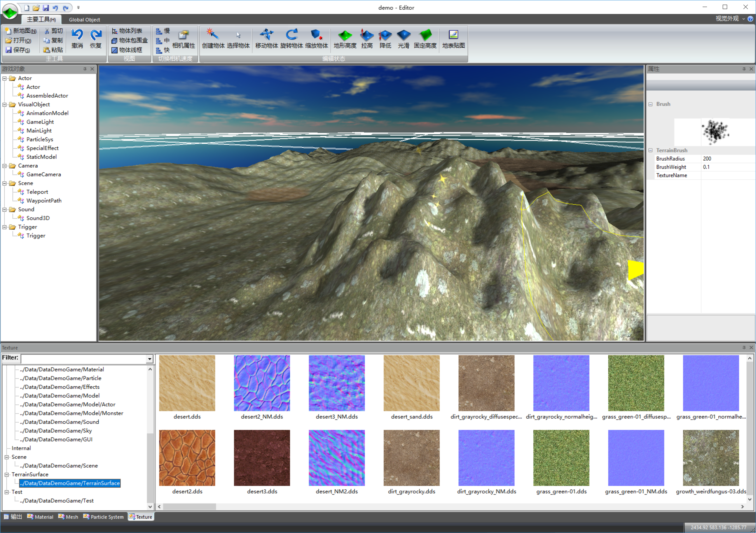Select StaticModel in the object tree
This screenshot has width=756, height=533.
[x=41, y=157]
